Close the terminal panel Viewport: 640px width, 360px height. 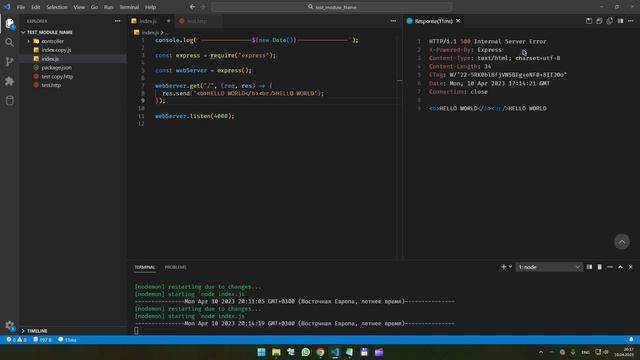click(x=631, y=267)
